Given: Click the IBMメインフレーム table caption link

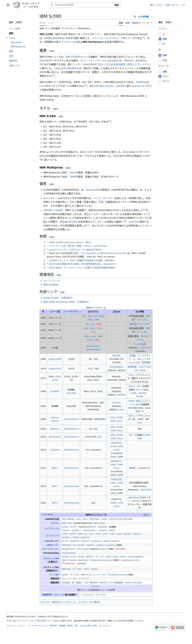Looking at the screenshot, I should [x=96, y=308].
